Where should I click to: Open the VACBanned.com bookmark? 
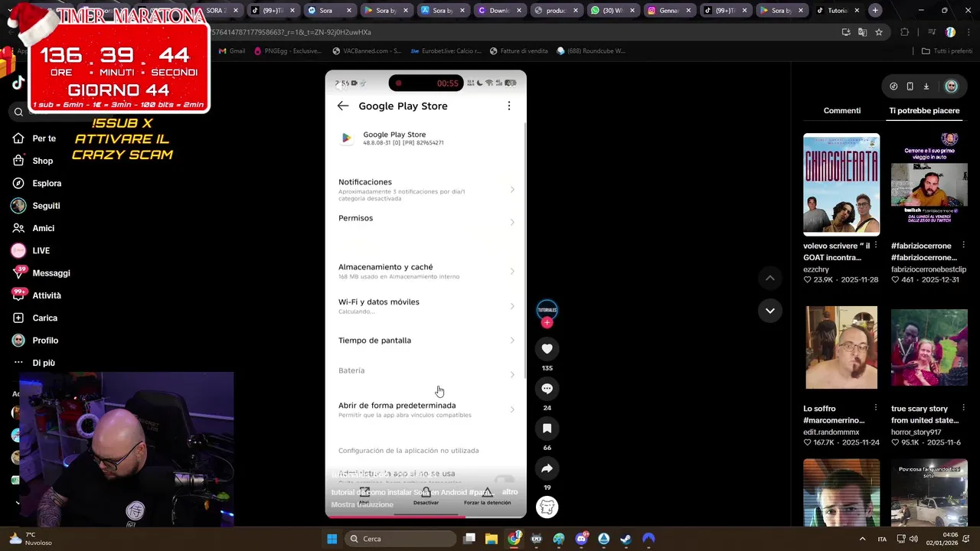[367, 51]
